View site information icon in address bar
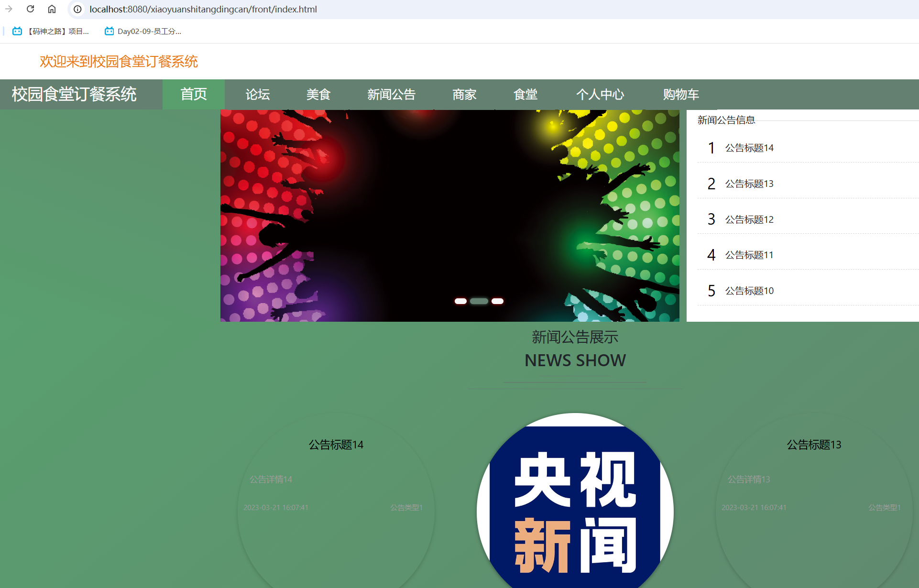Screen dimensions: 919x588 coord(77,9)
